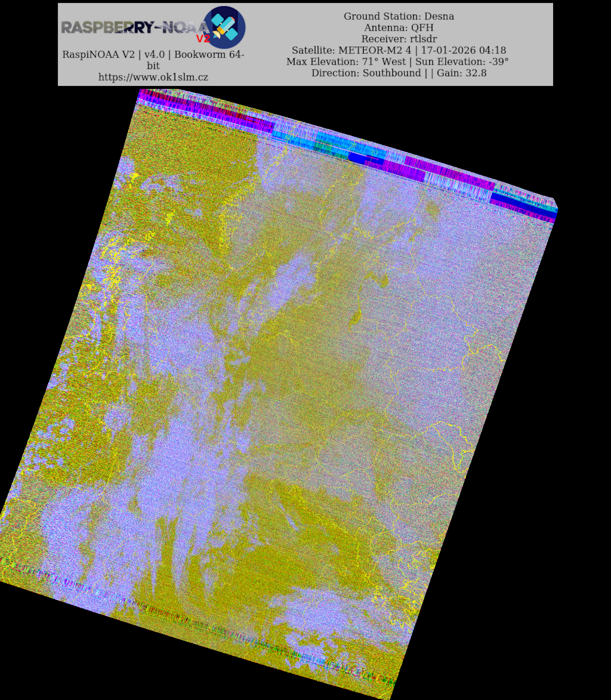
Task: Click the satellite logo icon
Action: click(225, 27)
